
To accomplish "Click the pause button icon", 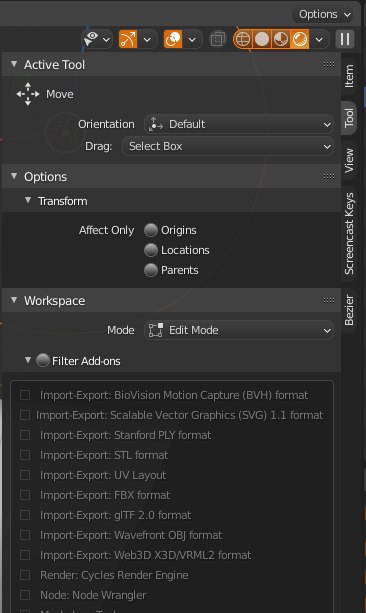I will pyautogui.click(x=345, y=39).
